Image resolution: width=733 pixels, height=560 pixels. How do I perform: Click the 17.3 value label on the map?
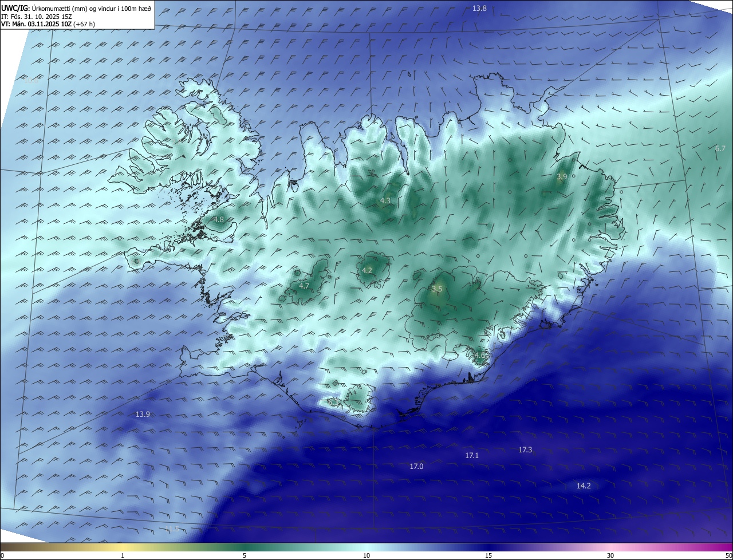tap(525, 449)
